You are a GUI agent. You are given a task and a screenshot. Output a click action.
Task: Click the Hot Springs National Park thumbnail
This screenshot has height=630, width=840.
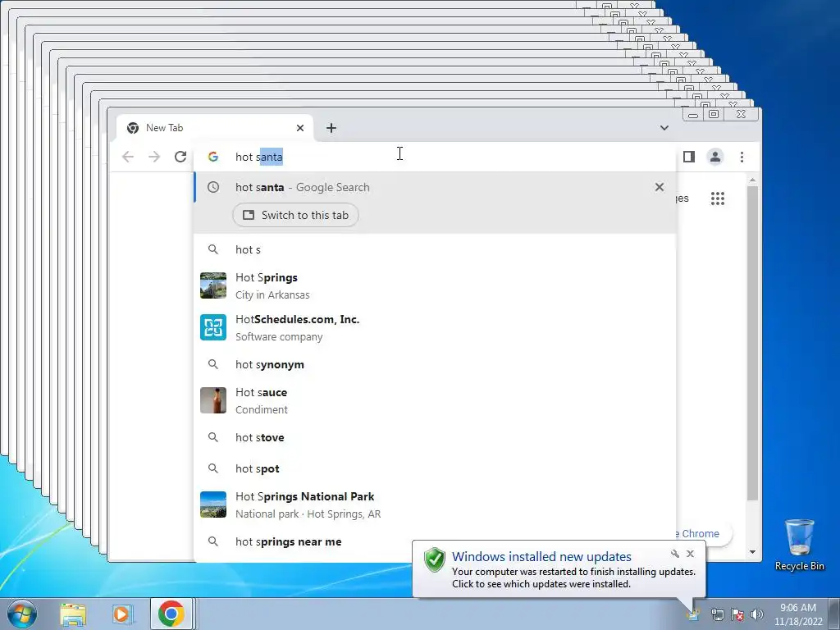point(213,504)
